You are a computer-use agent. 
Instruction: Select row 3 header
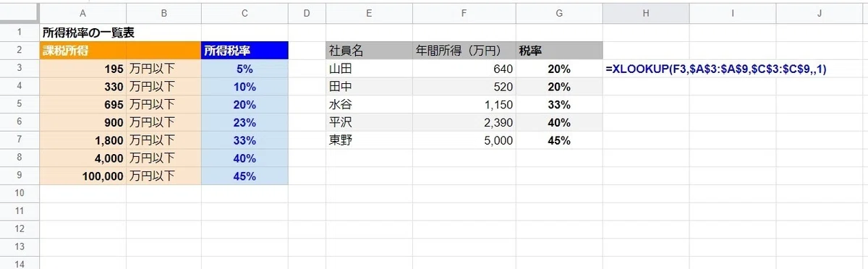click(x=20, y=69)
